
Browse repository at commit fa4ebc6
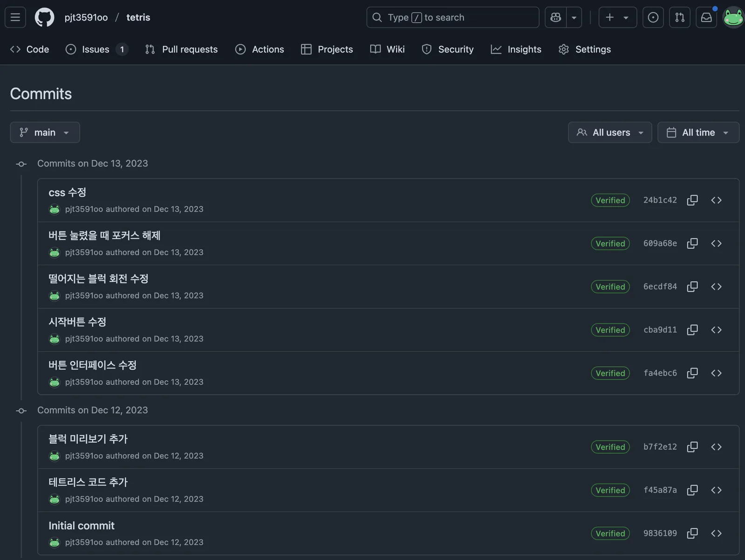[716, 373]
